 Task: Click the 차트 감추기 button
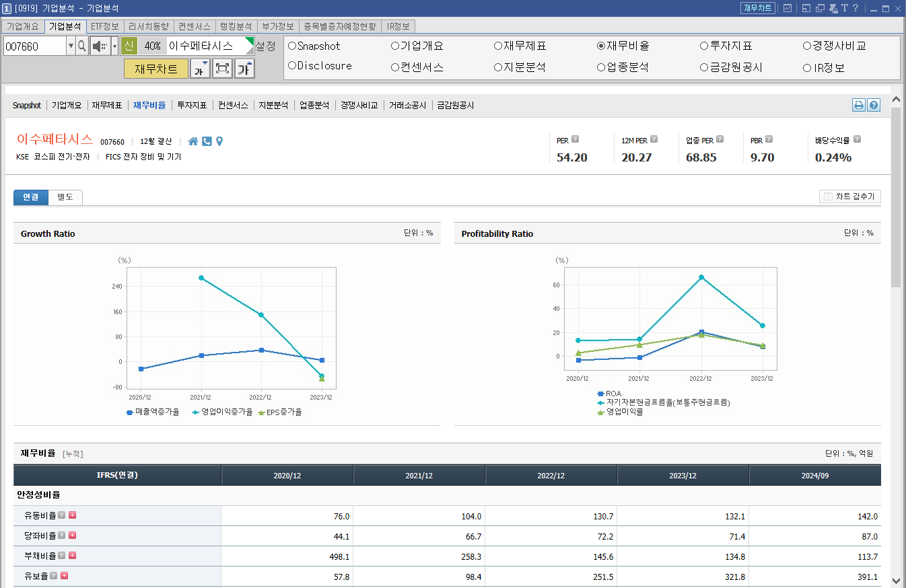(x=850, y=196)
